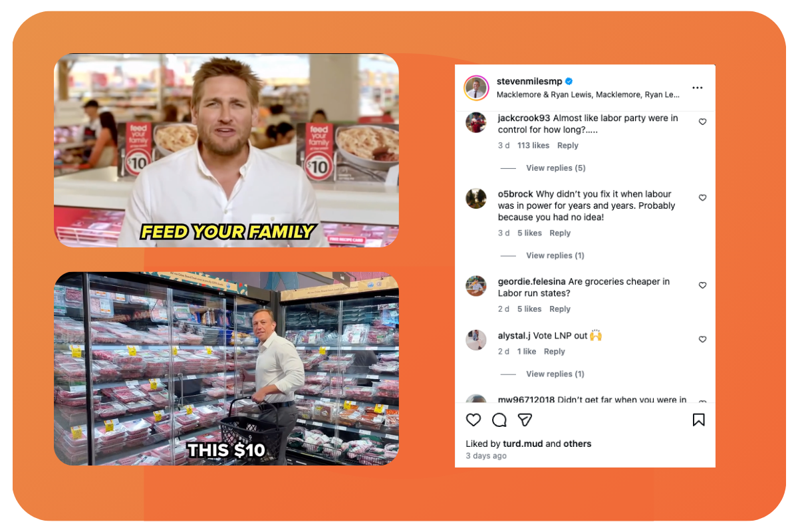The image size is (798, 532).
Task: Click jackcrook93's profile picture
Action: 476,122
